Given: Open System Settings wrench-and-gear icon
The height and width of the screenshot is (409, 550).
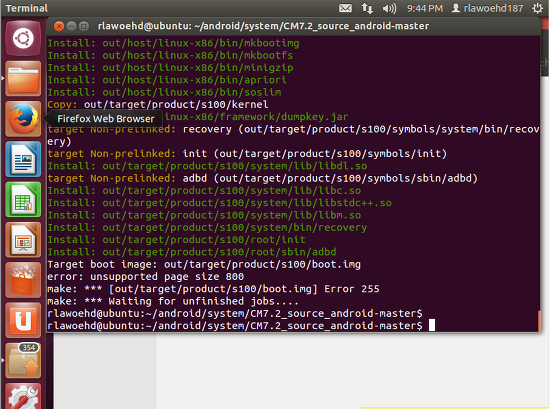Looking at the screenshot, I should tap(23, 396).
